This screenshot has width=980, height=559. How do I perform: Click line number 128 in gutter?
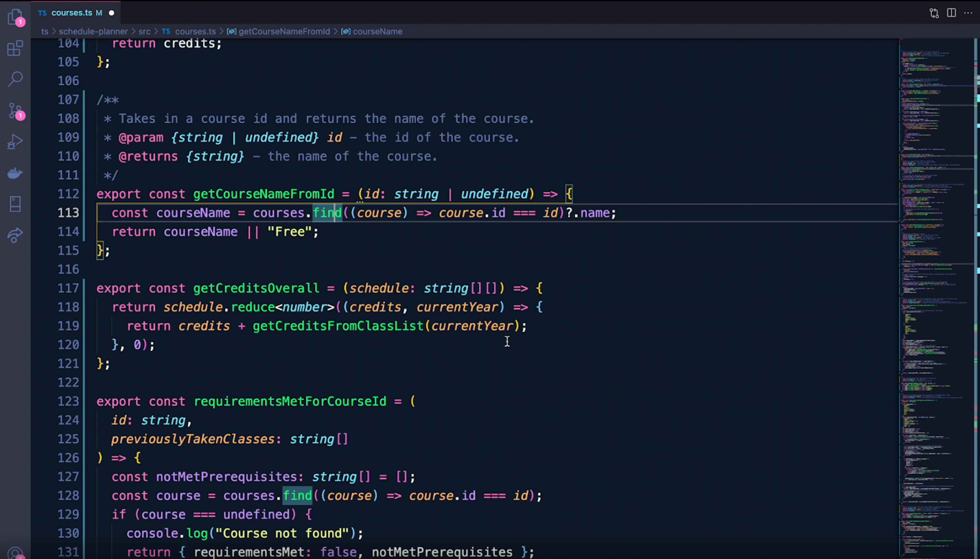coord(68,496)
